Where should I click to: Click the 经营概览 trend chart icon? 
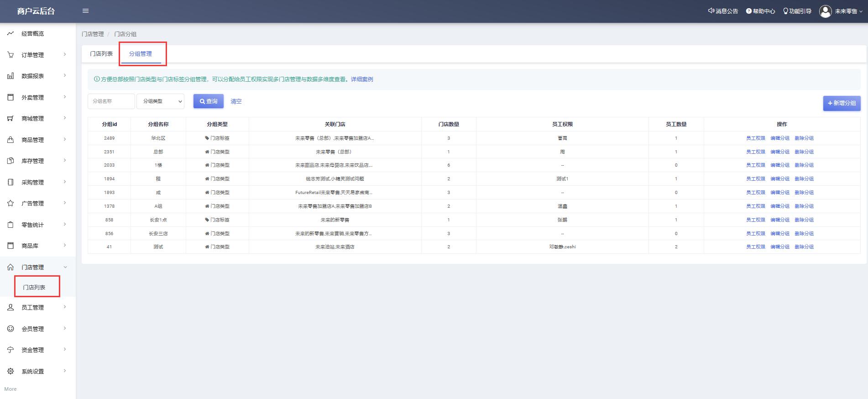coord(10,33)
